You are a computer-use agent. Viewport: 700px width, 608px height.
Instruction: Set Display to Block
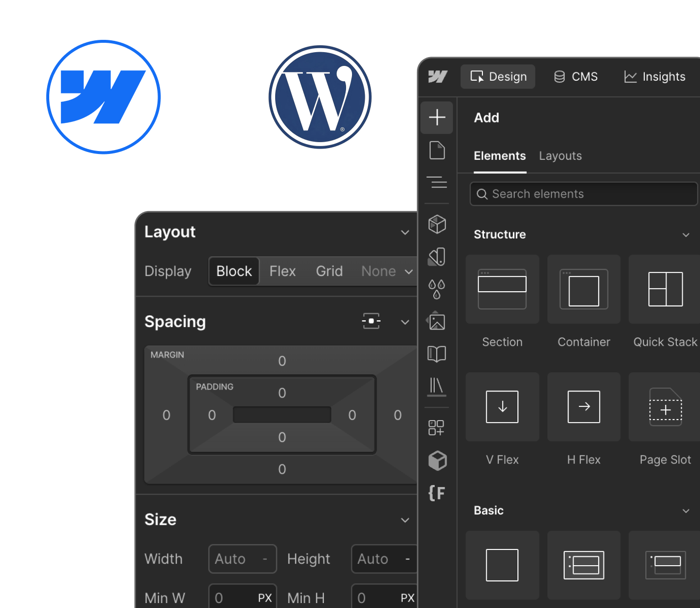[x=234, y=271]
